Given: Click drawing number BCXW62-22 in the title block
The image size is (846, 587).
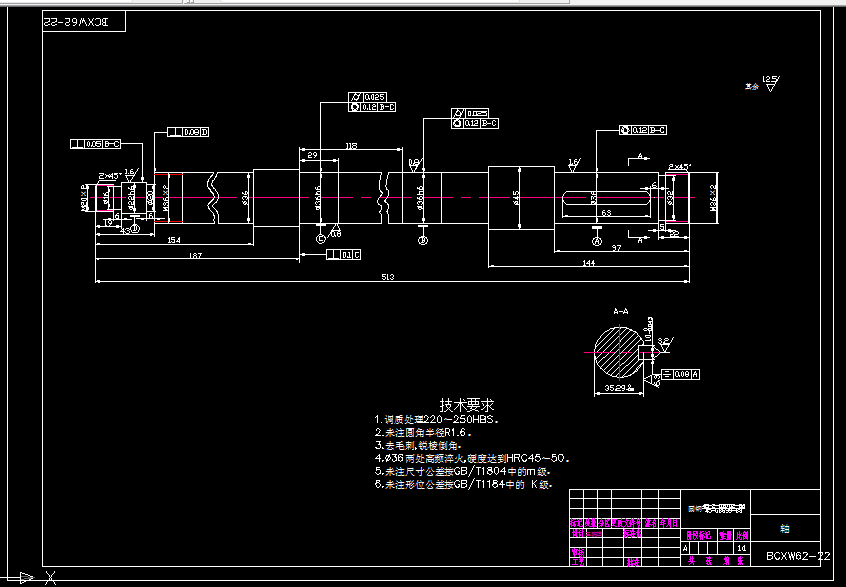Looking at the screenshot, I should coord(797,554).
